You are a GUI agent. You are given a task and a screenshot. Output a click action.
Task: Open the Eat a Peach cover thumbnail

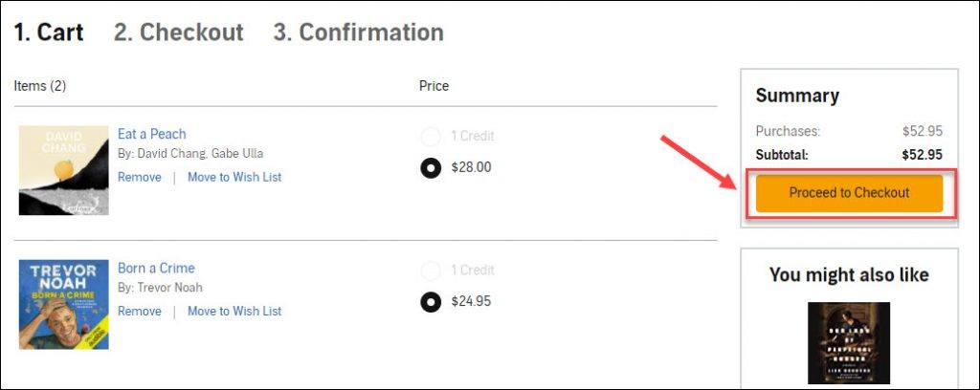64,170
